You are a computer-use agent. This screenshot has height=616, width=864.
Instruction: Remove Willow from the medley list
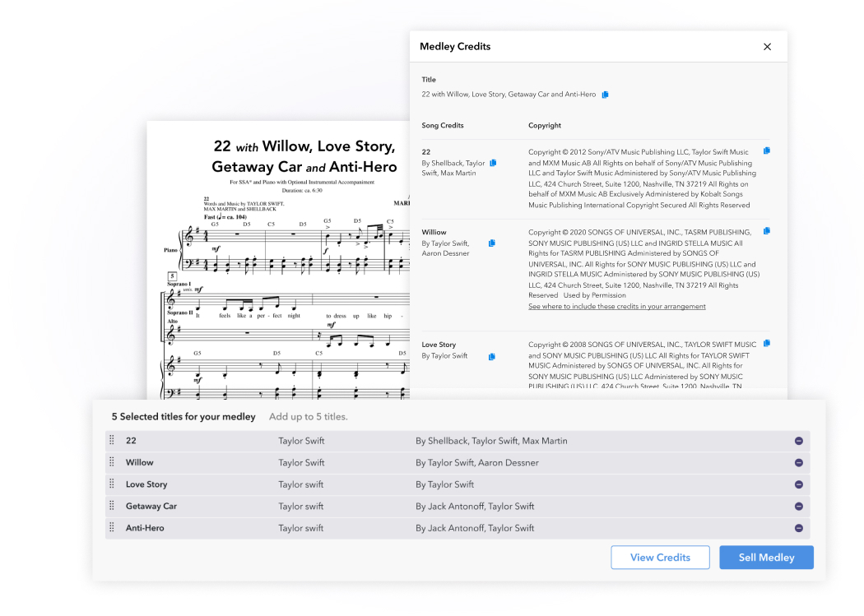click(798, 463)
